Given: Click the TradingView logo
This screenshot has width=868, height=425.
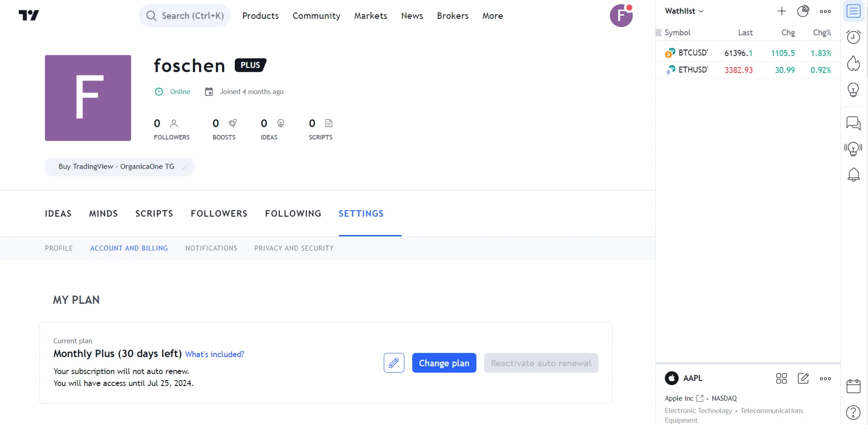Looking at the screenshot, I should pos(28,16).
